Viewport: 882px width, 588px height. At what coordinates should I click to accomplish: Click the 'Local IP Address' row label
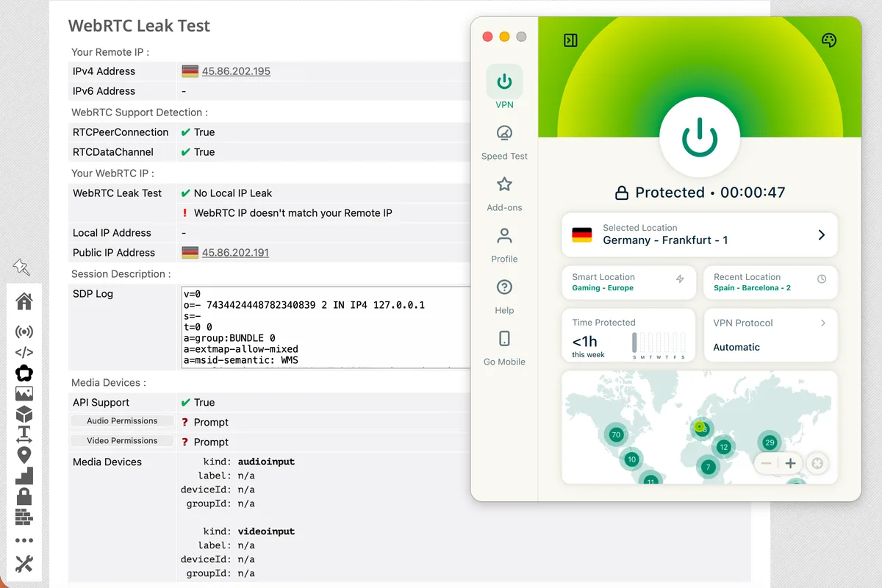pos(112,233)
